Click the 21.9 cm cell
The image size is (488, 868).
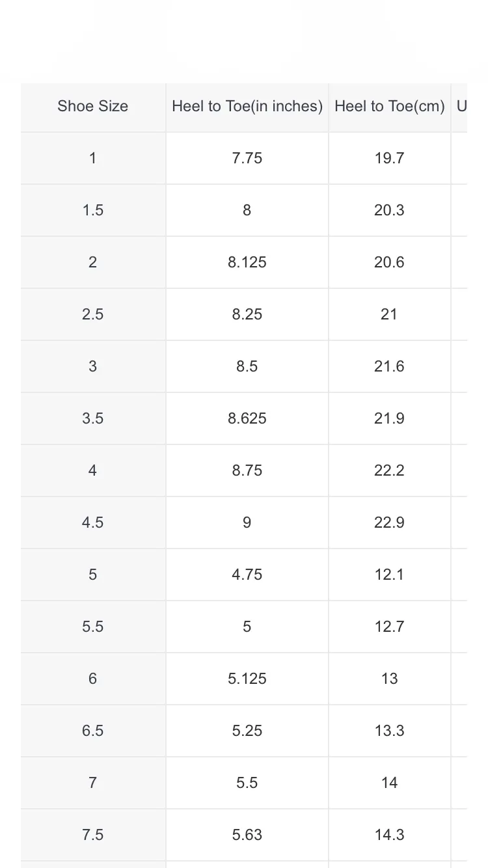coord(390,418)
